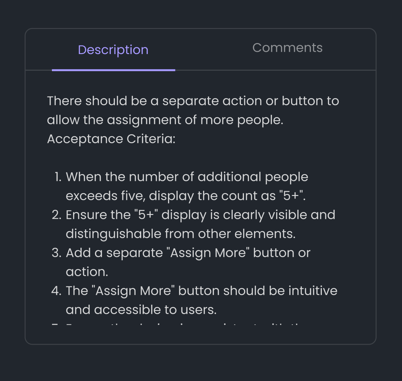Click the "There should be a separate action" line
The width and height of the screenshot is (402, 381).
coord(193,101)
